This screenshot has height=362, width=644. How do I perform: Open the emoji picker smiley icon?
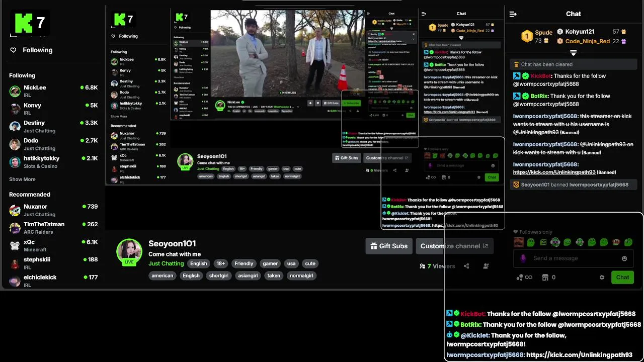point(624,258)
